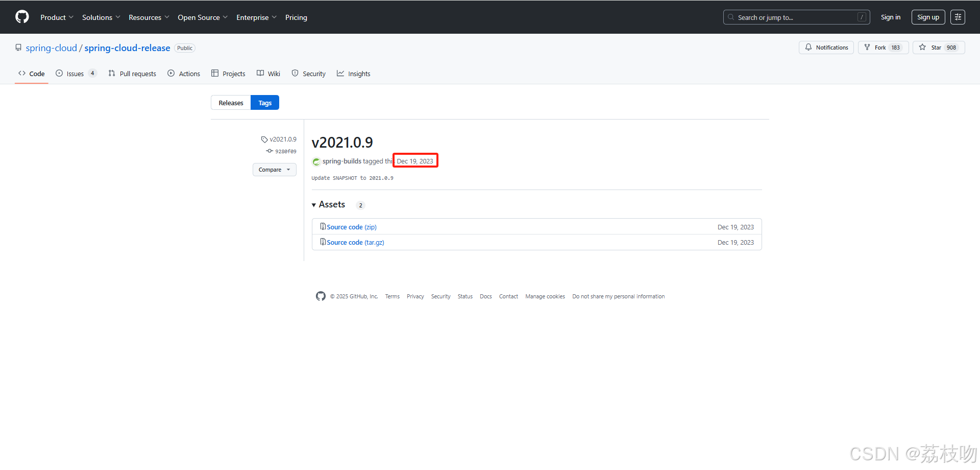Screen dimensions: 980x470
Task: Select the Releases toggle button
Action: 231,103
